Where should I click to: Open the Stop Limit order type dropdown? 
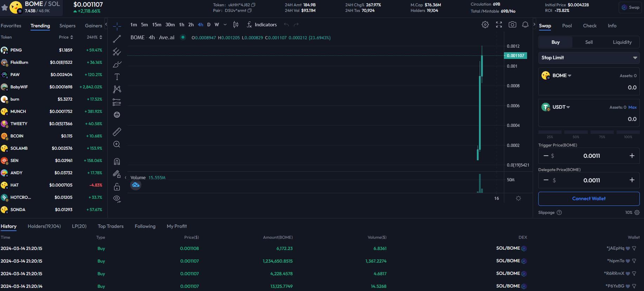pyautogui.click(x=589, y=57)
